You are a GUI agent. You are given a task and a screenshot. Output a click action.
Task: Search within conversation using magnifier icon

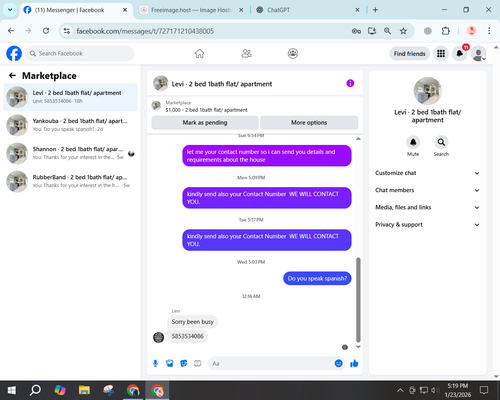tap(441, 142)
